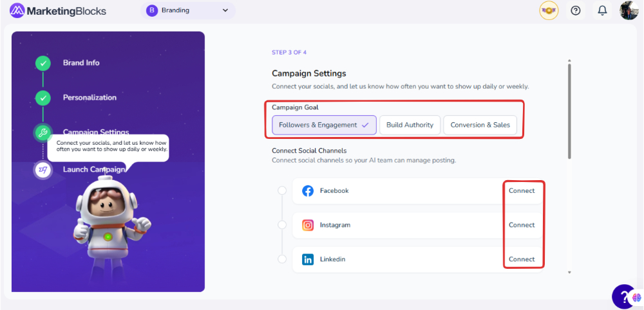This screenshot has height=310, width=644.
Task: Click the MarketingBlocks logo
Action: (58, 11)
